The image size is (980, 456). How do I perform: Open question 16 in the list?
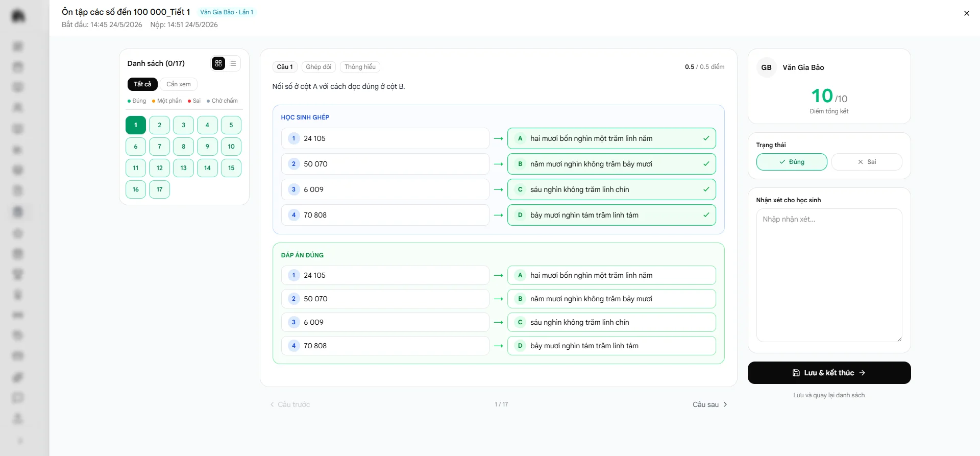tap(136, 189)
